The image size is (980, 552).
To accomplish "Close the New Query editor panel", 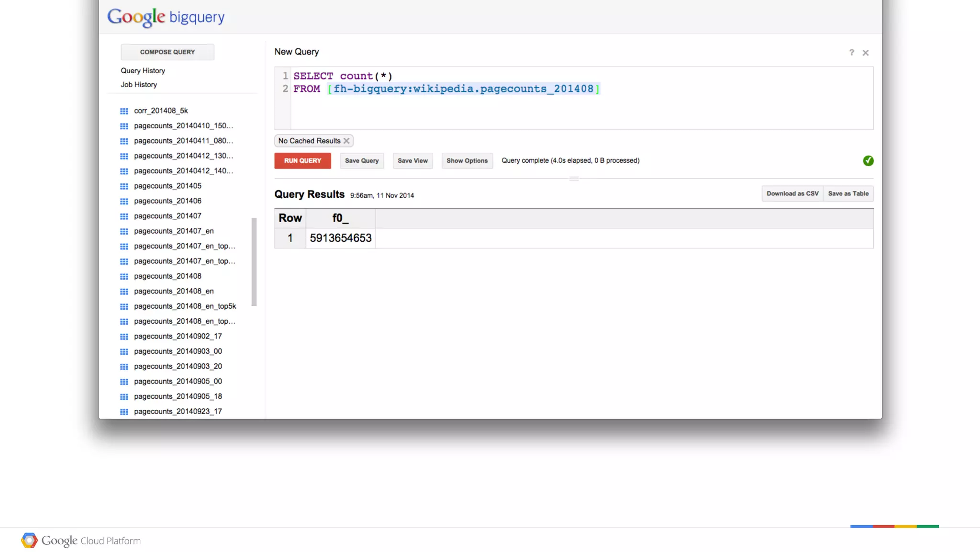I will tap(865, 53).
